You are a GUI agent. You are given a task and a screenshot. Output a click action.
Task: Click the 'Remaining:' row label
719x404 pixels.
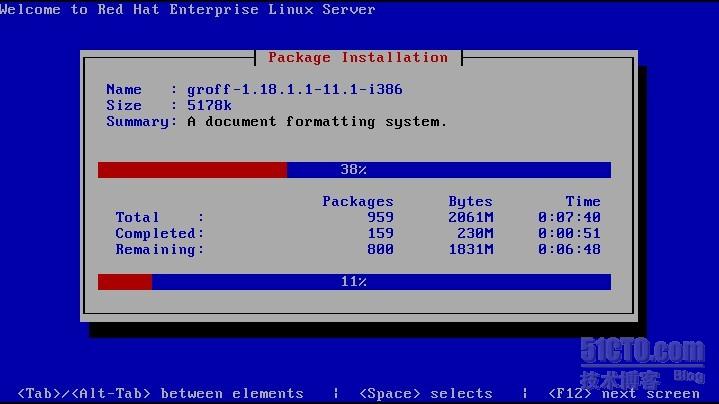[160, 249]
